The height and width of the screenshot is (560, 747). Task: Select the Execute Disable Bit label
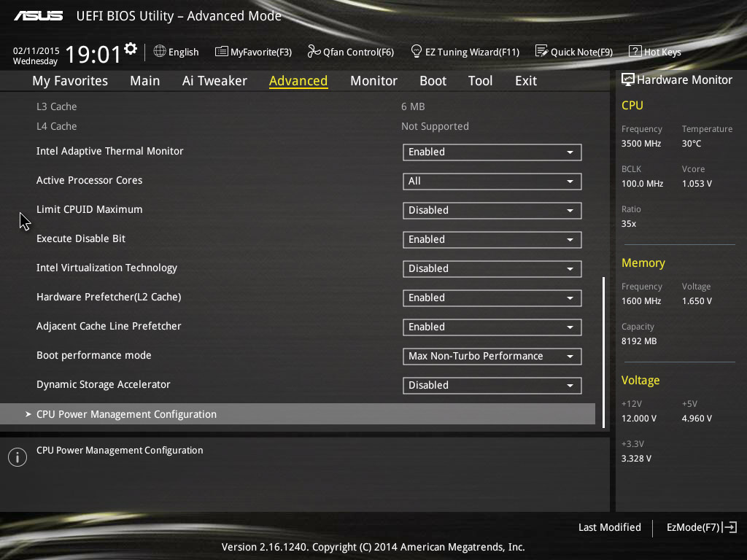(x=80, y=238)
